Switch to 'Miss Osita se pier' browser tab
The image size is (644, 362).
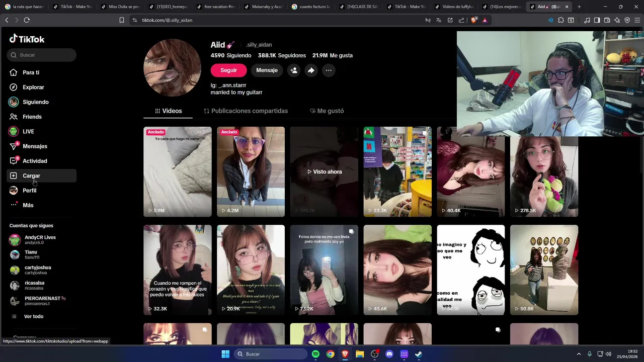(120, 7)
